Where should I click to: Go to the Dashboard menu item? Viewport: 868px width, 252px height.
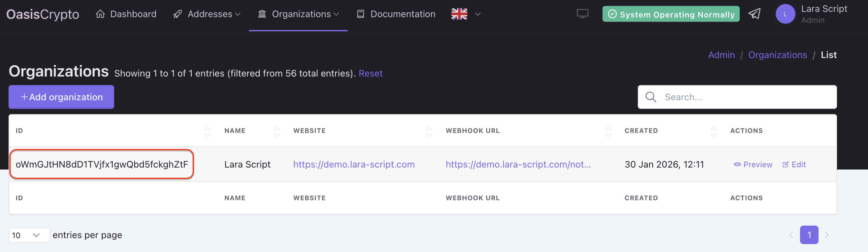tap(126, 14)
